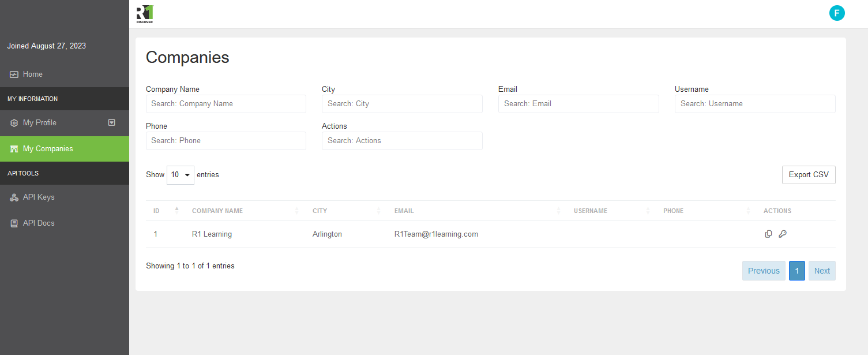The width and height of the screenshot is (868, 355).
Task: Click the My Profile gear icon
Action: point(14,123)
